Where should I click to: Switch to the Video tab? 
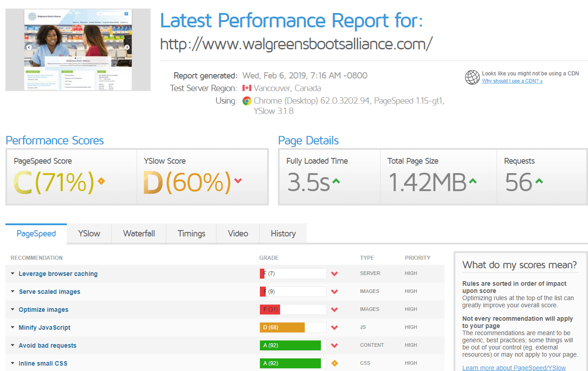click(238, 234)
